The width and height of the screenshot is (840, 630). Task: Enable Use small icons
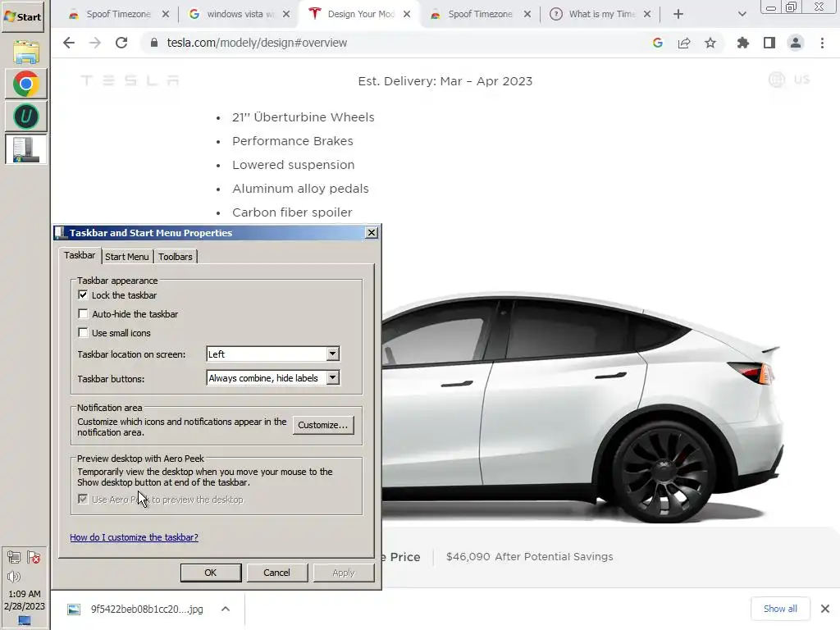pos(83,333)
